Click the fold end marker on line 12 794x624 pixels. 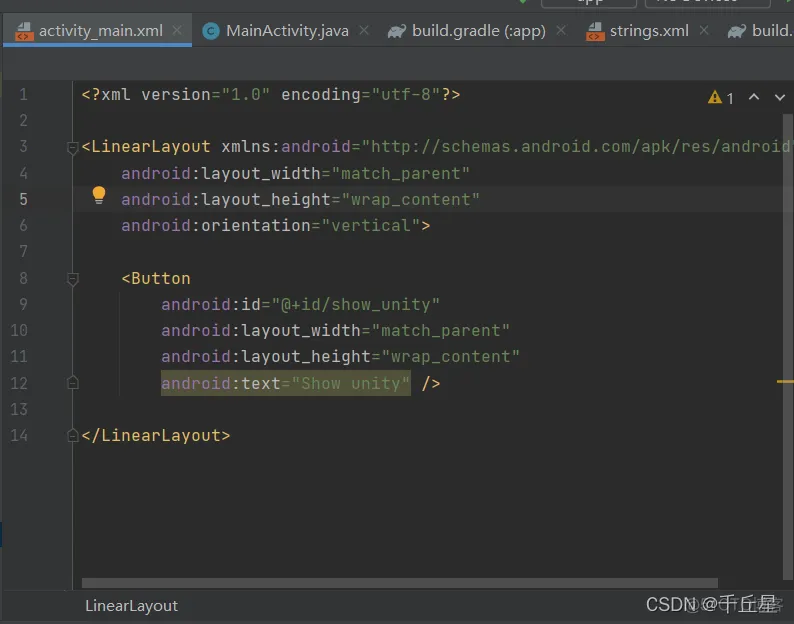pos(72,383)
